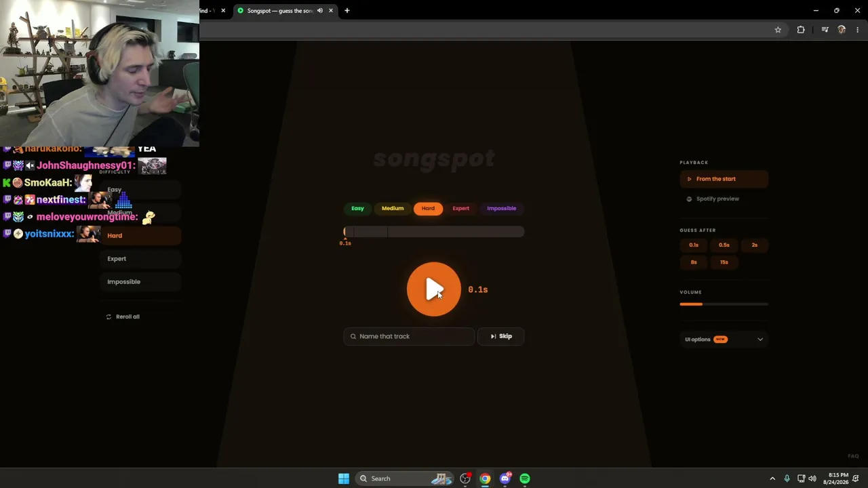The height and width of the screenshot is (488, 868).
Task: Open a new browser tab
Action: [347, 11]
